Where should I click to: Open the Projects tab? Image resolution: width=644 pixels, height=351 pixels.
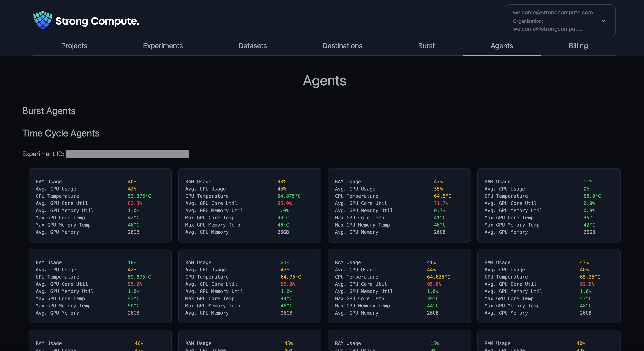tap(74, 46)
